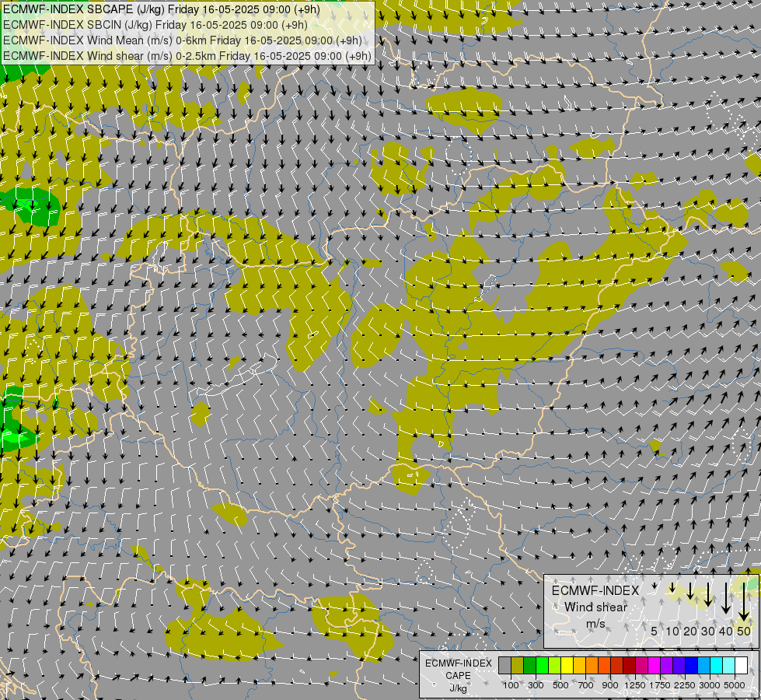Click the Wind shear 0-2.5km title line
The width and height of the screenshot is (761, 700).
click(x=187, y=56)
